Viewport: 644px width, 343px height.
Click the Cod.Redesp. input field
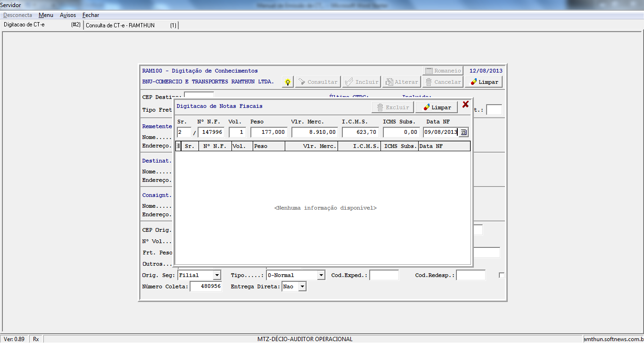pos(471,275)
